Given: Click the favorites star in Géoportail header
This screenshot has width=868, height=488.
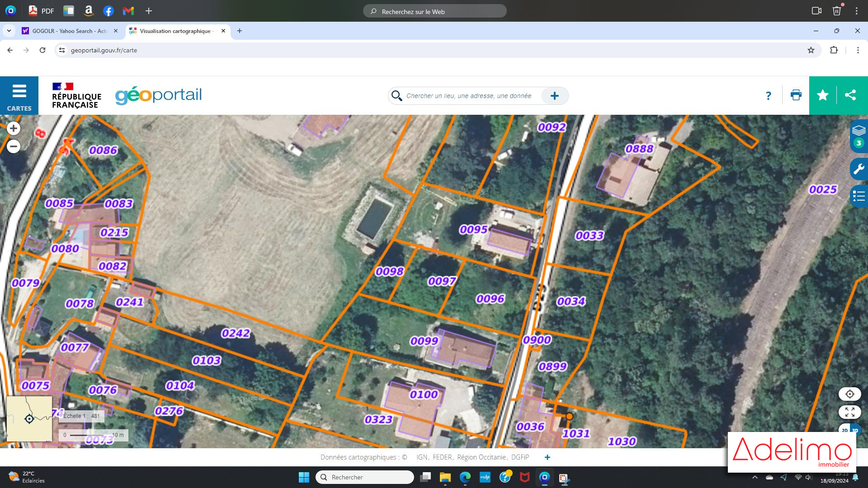Looking at the screenshot, I should point(823,95).
